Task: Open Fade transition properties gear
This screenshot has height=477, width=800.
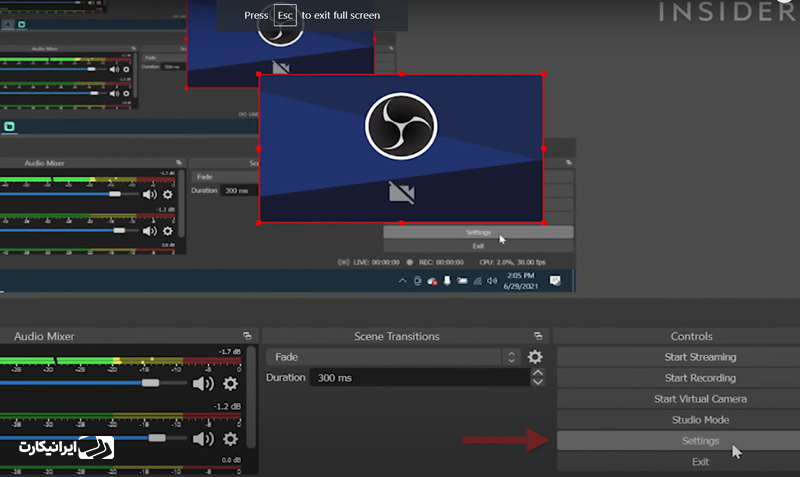Action: pos(535,357)
